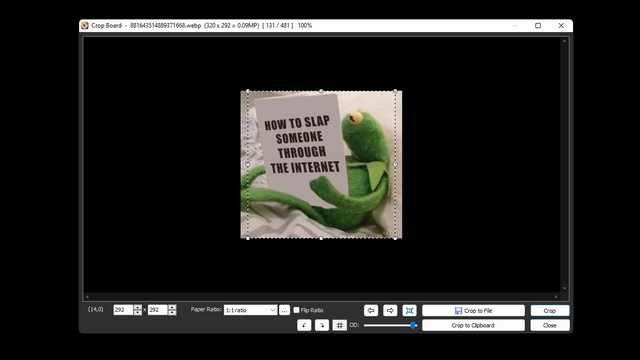
Task: Click the fit selection frame icon
Action: pyautogui.click(x=409, y=311)
